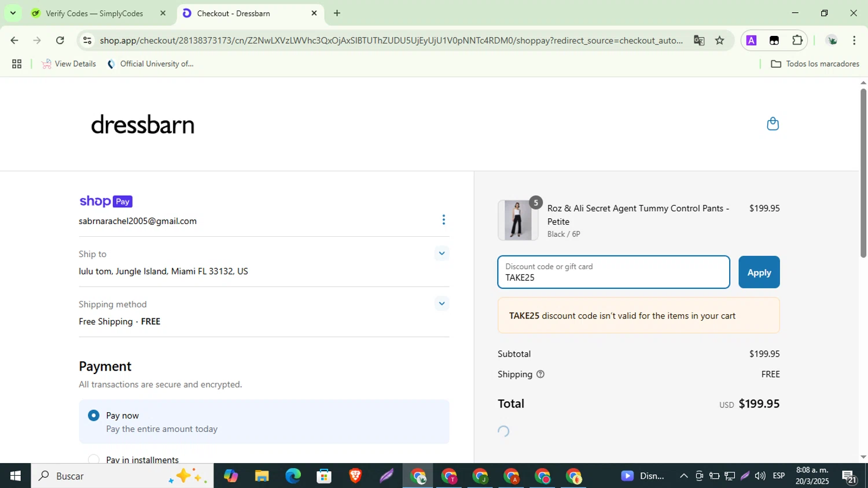Close the Checkout Dressbarn tab

(314, 13)
